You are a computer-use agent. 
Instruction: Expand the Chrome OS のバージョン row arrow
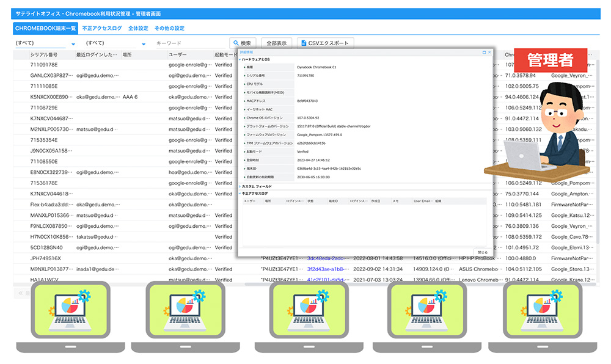[x=245, y=118]
